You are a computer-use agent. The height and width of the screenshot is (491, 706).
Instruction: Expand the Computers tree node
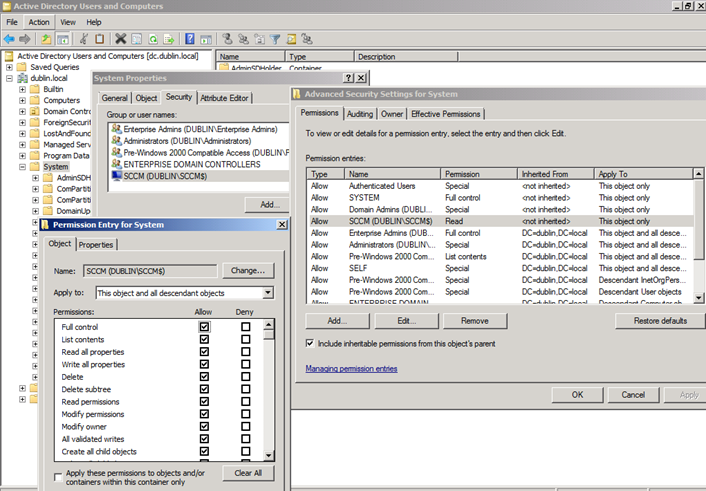(x=23, y=100)
